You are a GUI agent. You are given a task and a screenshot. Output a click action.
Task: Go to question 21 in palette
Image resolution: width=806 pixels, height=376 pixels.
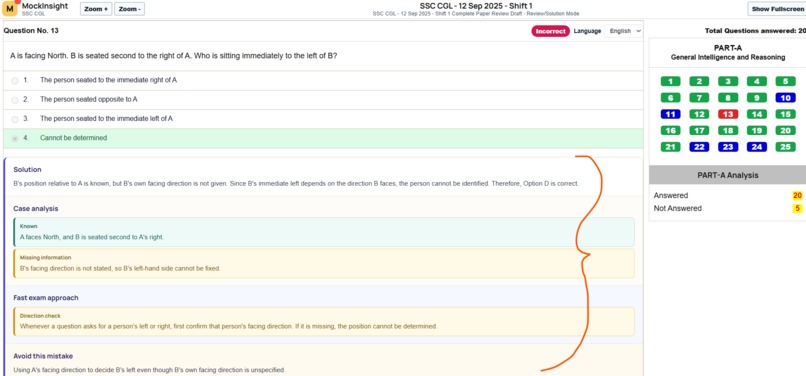670,147
